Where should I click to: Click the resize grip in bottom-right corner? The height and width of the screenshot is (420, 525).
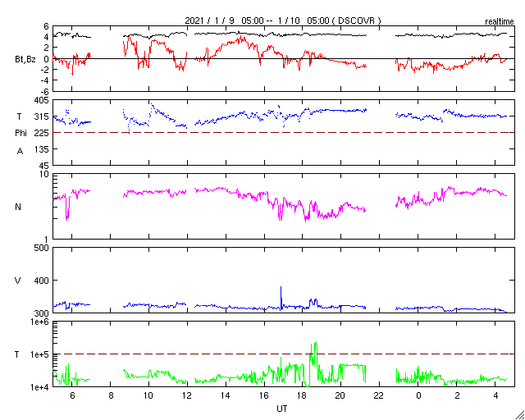point(519,414)
